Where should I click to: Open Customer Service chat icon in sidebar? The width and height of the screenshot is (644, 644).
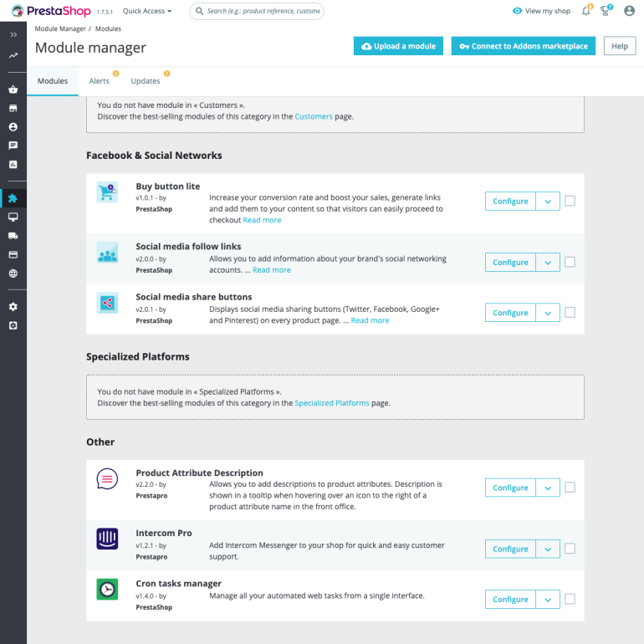click(x=13, y=146)
